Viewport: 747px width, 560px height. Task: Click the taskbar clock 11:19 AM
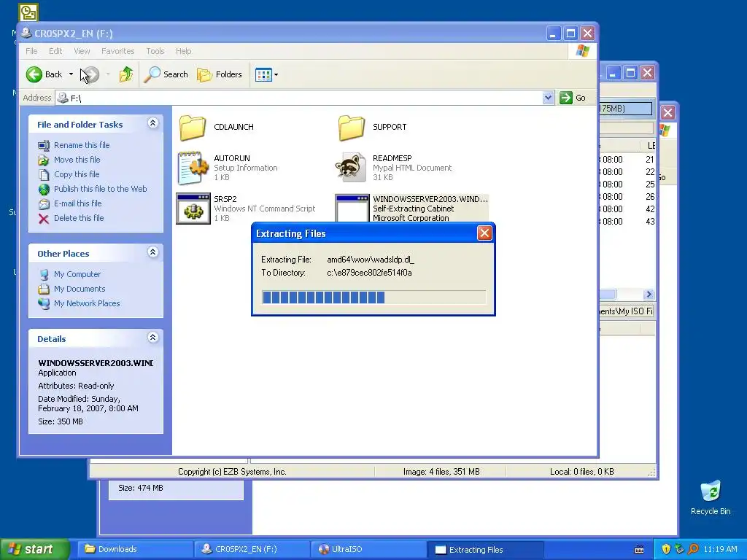(720, 550)
